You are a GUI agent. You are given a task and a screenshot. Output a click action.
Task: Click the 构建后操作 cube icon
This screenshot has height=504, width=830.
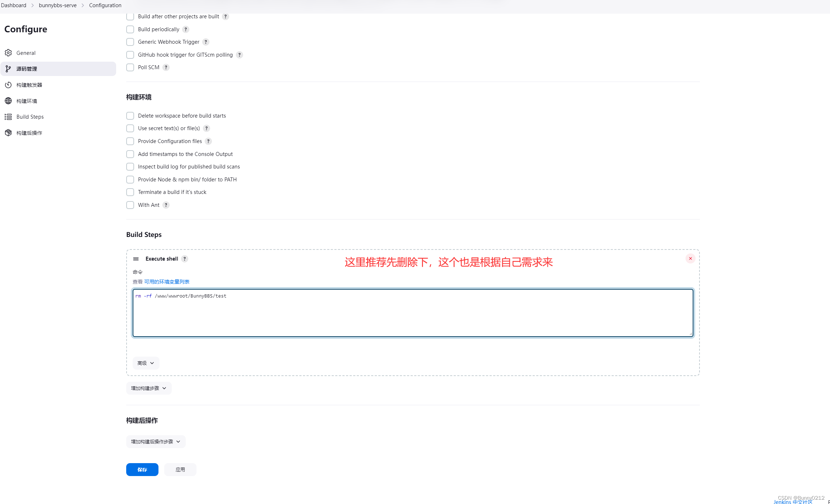tap(8, 133)
